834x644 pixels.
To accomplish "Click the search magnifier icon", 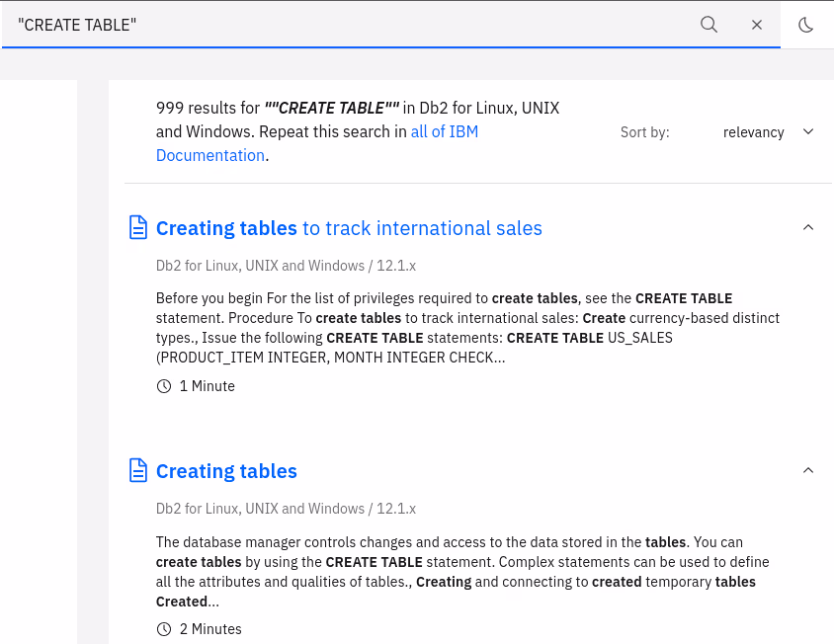I will tap(709, 25).
